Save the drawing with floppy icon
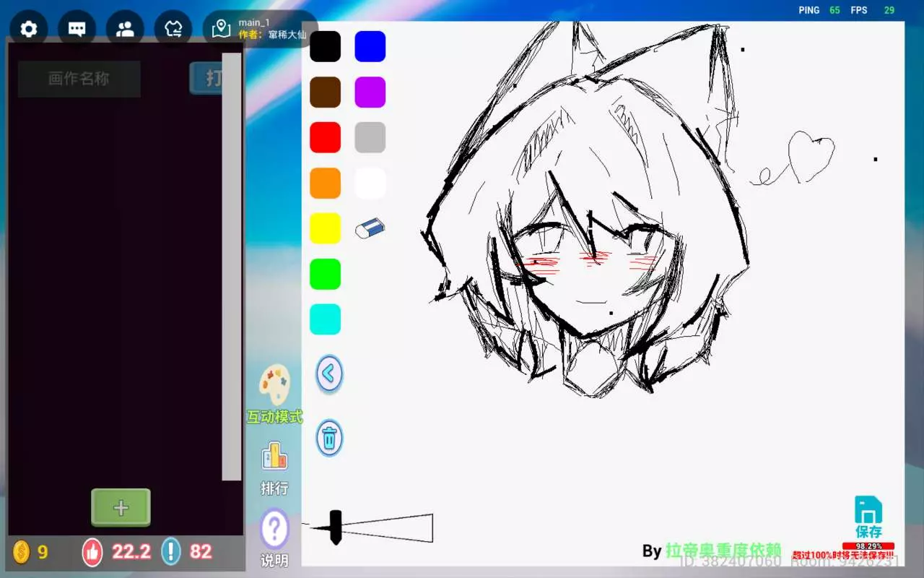Viewport: 924px width, 578px height. pyautogui.click(x=868, y=509)
